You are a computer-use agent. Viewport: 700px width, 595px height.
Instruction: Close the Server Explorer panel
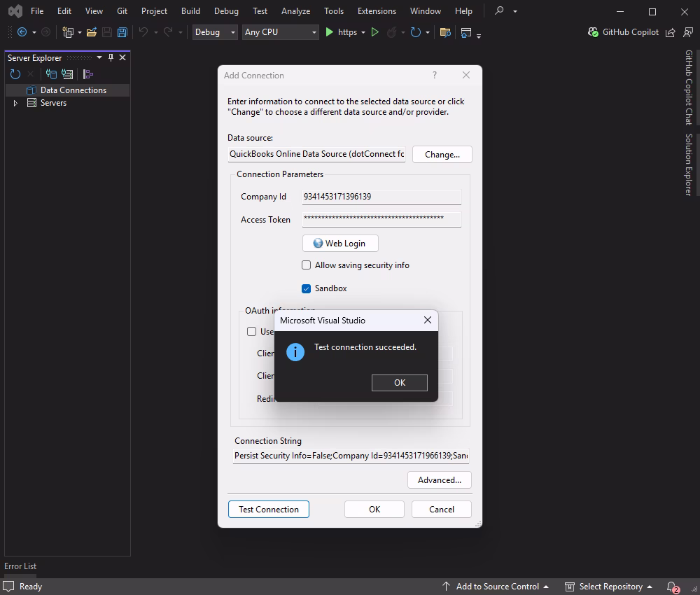click(122, 57)
